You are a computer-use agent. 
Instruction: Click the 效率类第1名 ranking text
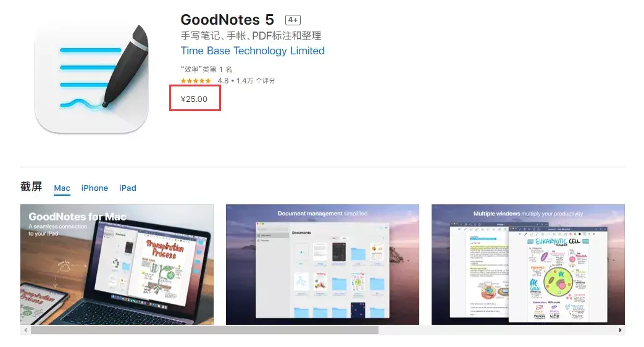coord(206,69)
